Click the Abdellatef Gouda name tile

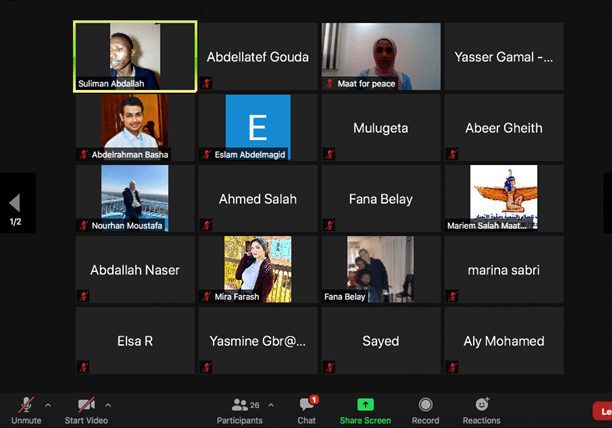258,57
